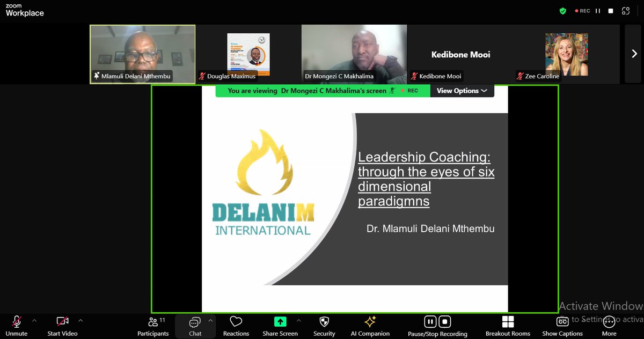Click pin icon on Mlamuli Delani Mthembu's name
The image size is (644, 339).
coord(97,76)
